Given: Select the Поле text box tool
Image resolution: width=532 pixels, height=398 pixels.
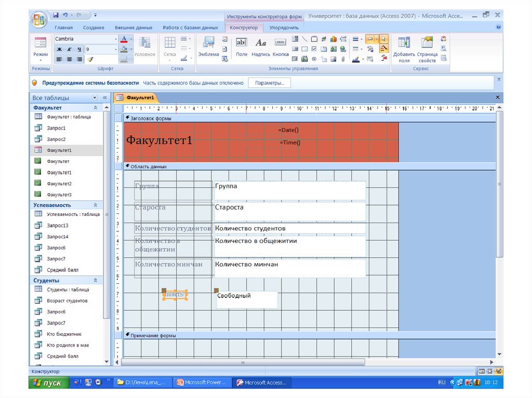Looking at the screenshot, I should point(242,46).
